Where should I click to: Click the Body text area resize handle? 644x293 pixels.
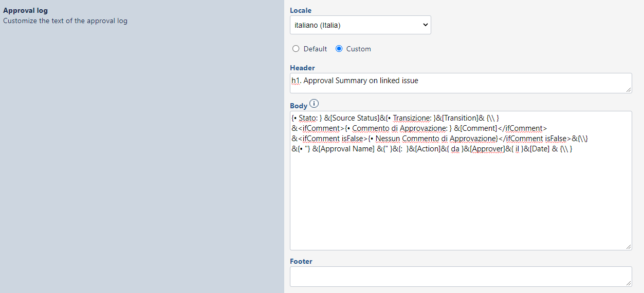click(629, 247)
